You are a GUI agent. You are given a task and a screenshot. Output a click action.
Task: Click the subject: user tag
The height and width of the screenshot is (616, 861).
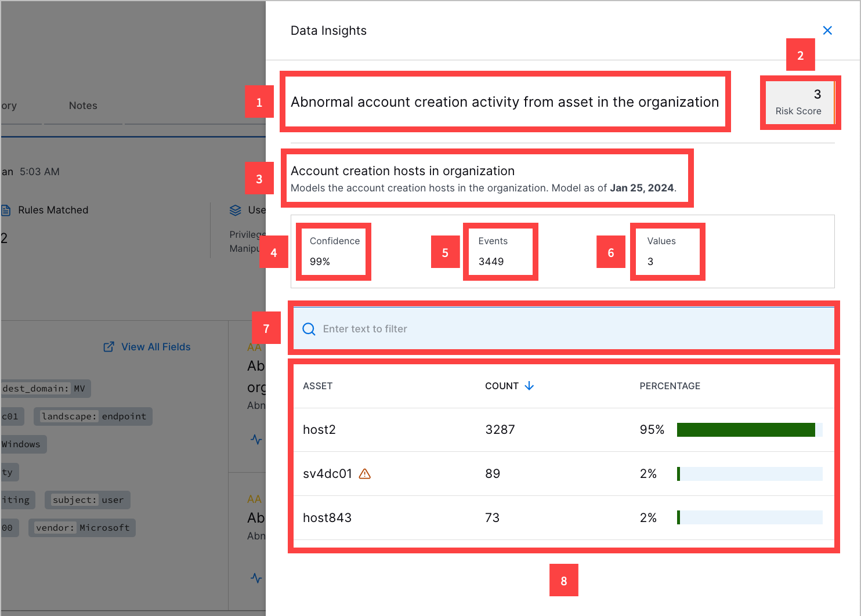88,500
